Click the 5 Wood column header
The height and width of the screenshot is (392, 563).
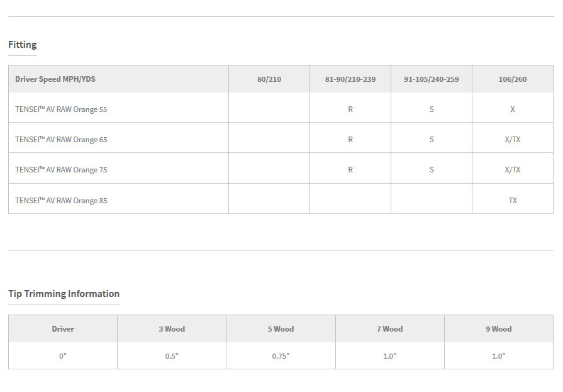tap(281, 329)
